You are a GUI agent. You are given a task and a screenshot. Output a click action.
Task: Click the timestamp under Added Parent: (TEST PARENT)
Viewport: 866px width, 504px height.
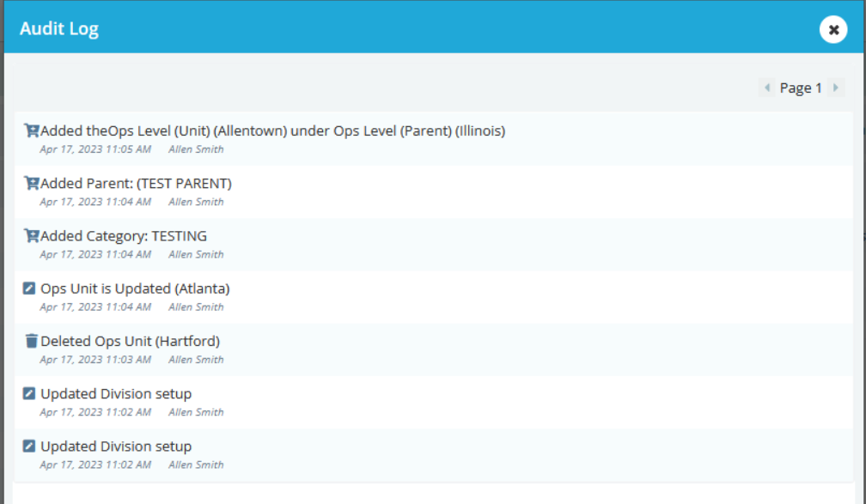click(95, 202)
